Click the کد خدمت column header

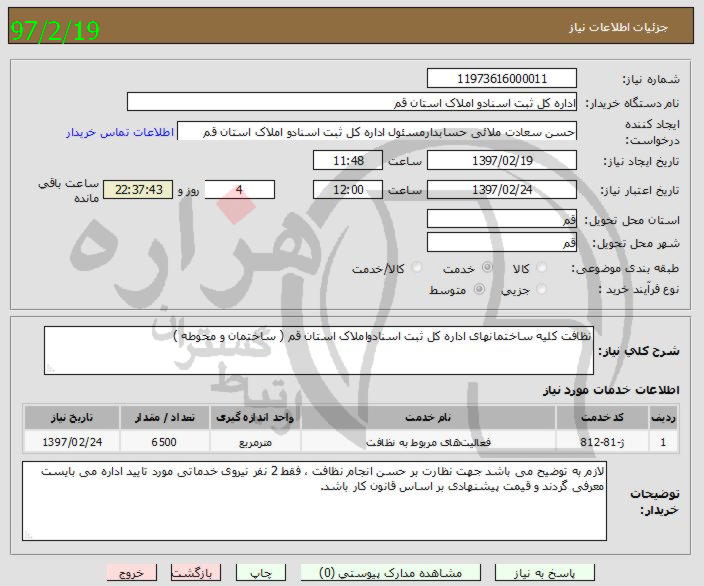(x=602, y=417)
